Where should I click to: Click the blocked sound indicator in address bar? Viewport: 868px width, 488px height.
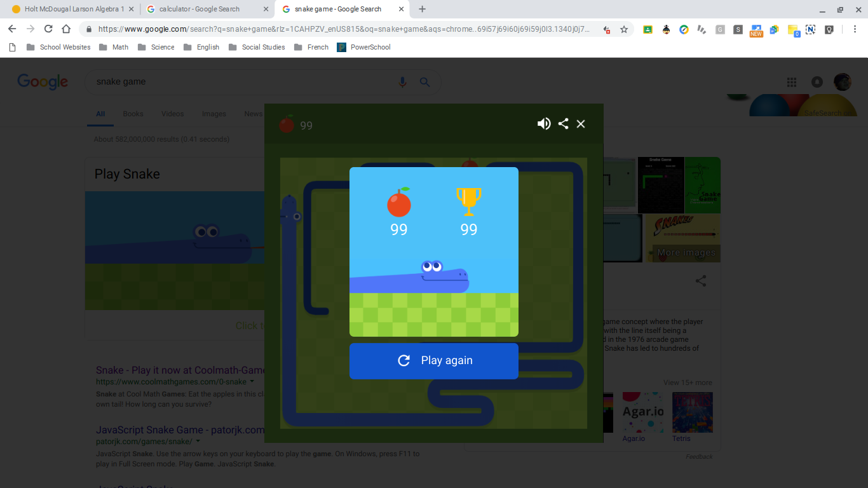coord(607,29)
